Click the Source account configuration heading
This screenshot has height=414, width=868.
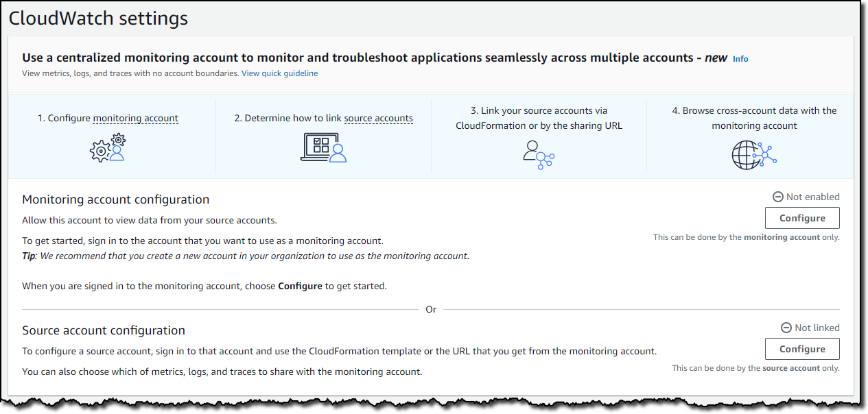click(104, 330)
